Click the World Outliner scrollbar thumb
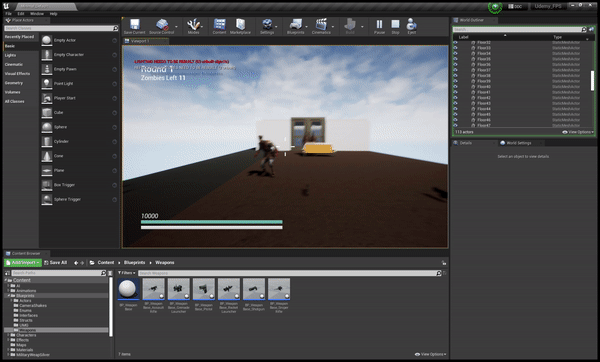This screenshot has width=600, height=362. pos(592,80)
